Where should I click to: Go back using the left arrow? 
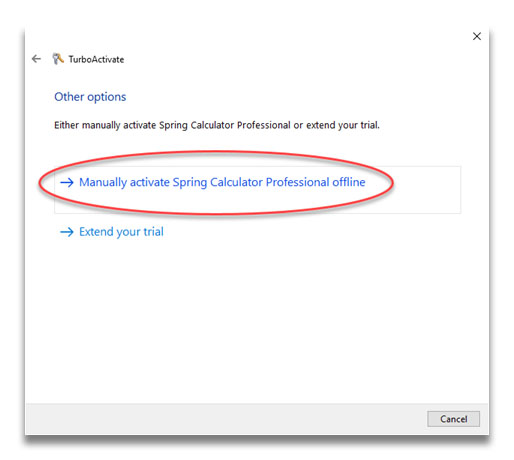(36, 59)
